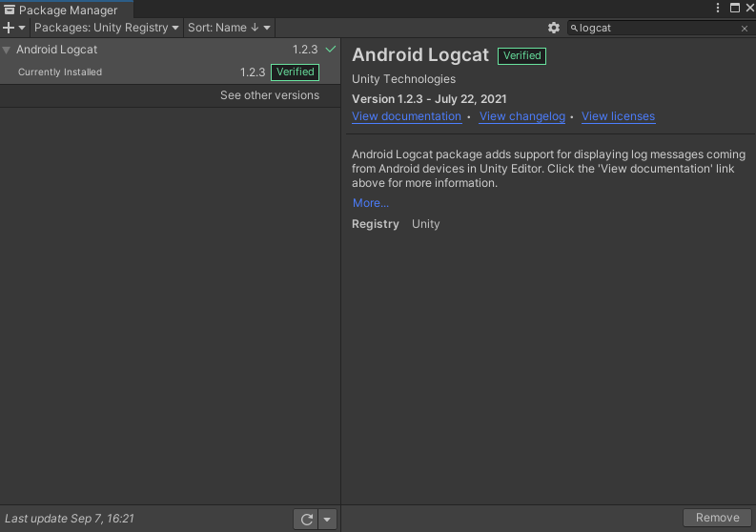Viewport: 756px width, 532px height.
Task: Open the refresh options dropdown arrow
Action: coord(327,519)
